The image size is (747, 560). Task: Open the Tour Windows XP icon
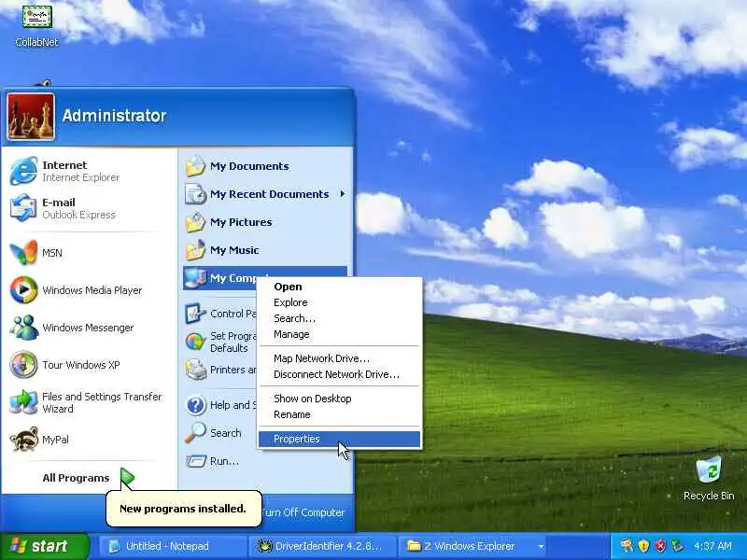click(x=23, y=364)
